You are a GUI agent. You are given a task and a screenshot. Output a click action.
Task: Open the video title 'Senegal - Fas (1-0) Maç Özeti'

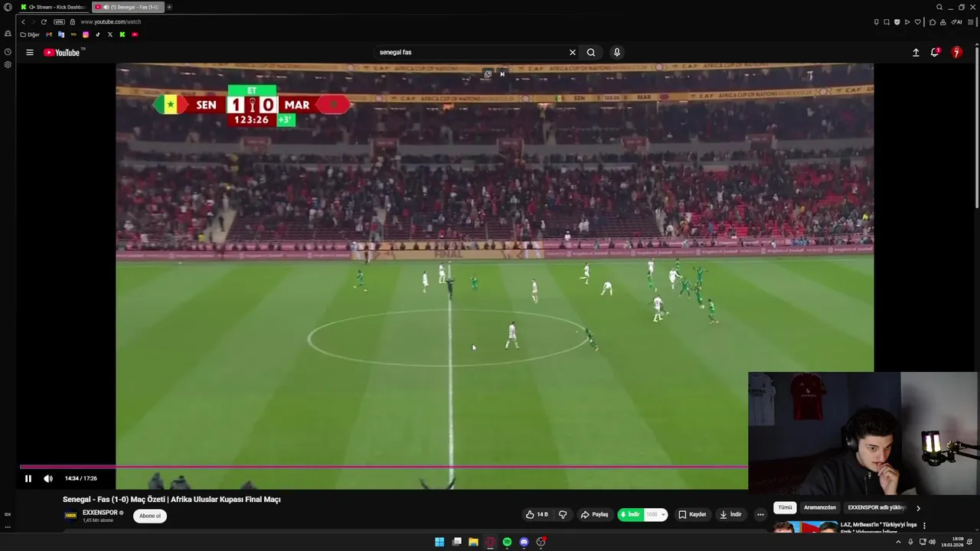[113, 499]
